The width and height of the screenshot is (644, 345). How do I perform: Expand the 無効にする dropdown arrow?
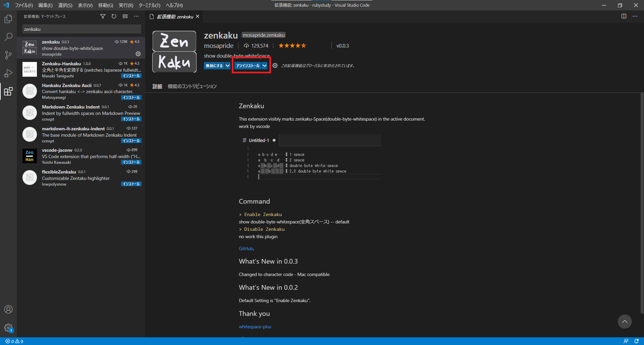pyautogui.click(x=228, y=66)
